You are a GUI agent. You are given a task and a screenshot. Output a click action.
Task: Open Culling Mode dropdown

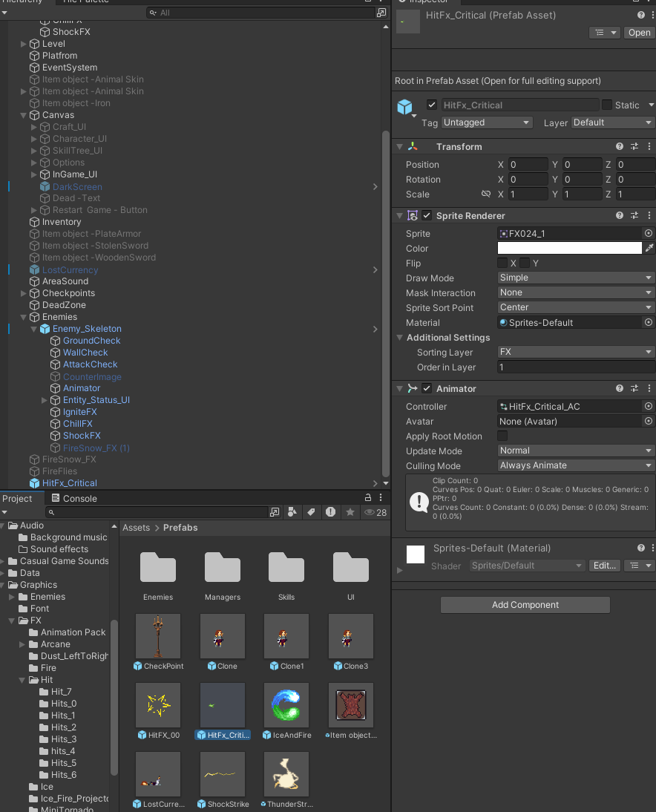pyautogui.click(x=576, y=465)
